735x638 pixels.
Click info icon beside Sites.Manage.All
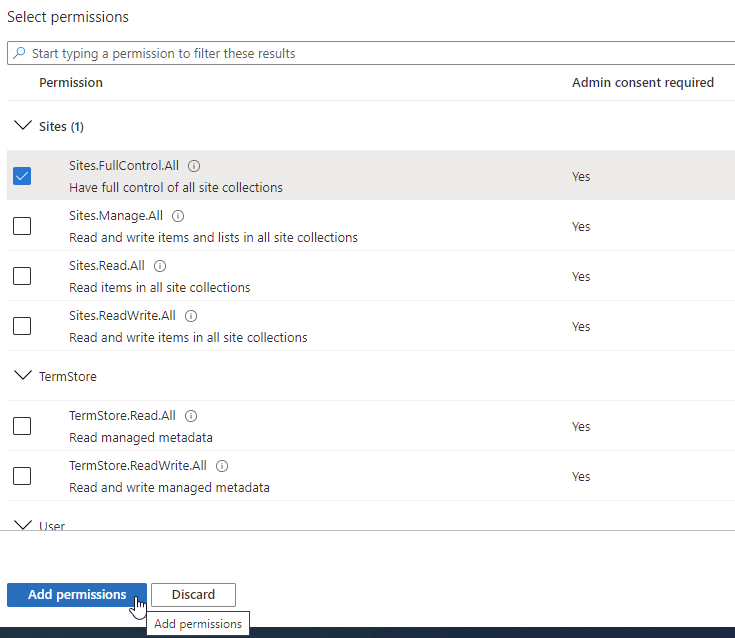[178, 216]
